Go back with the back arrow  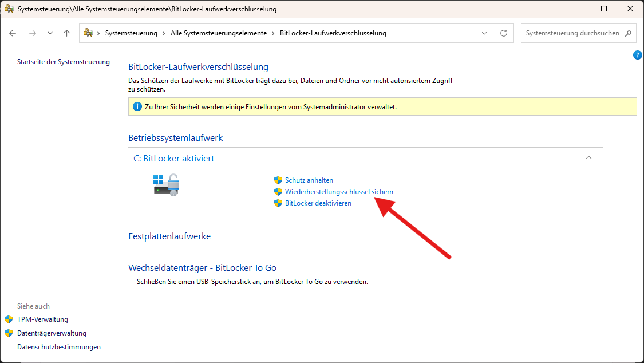(x=13, y=33)
